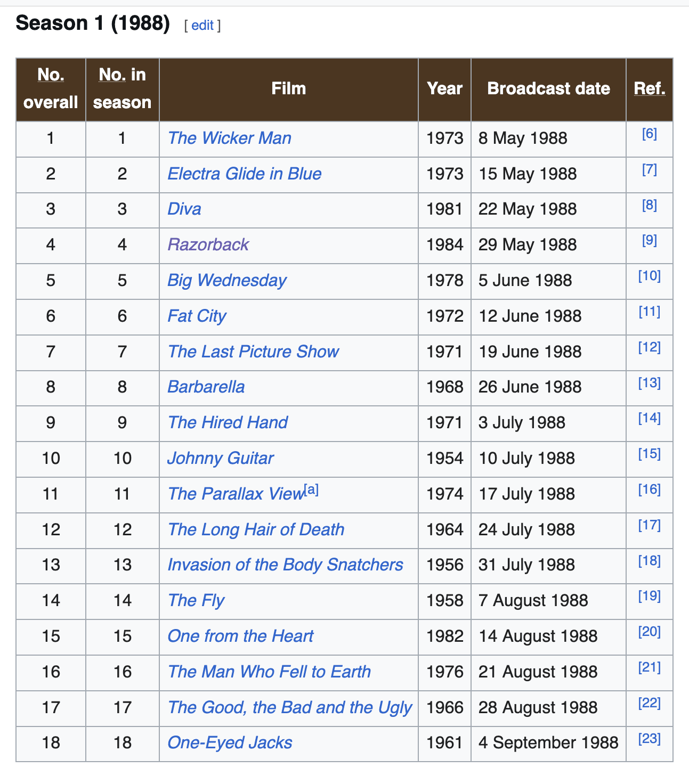
Task: Jump to reference [6] citation
Action: tap(650, 134)
